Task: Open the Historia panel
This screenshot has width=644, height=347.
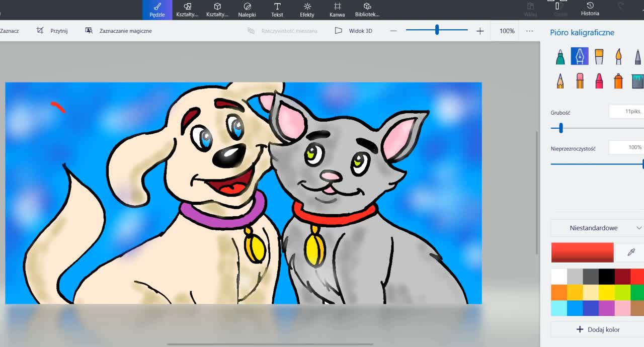Action: tap(590, 9)
